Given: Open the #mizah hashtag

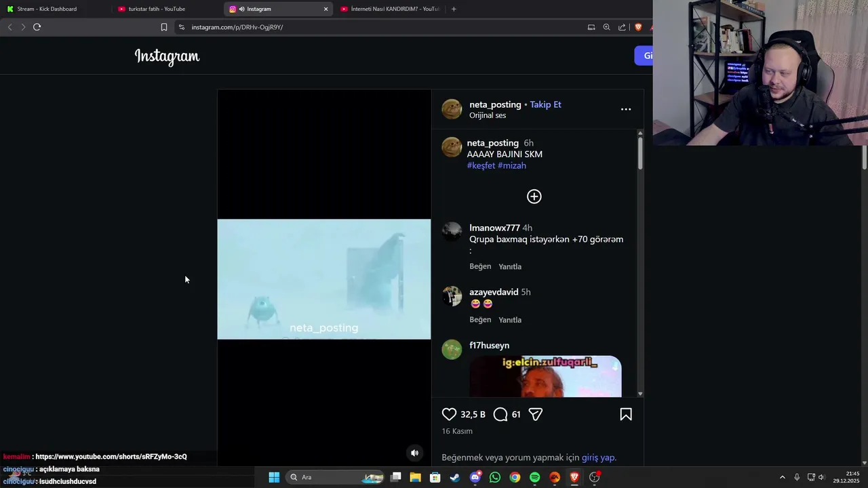Looking at the screenshot, I should [512, 165].
